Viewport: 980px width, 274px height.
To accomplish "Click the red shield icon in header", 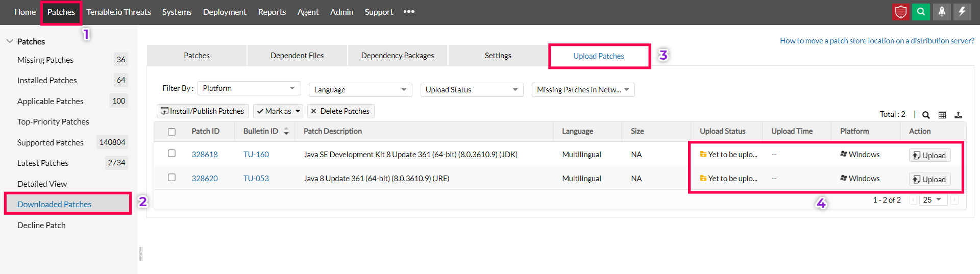I will [901, 12].
